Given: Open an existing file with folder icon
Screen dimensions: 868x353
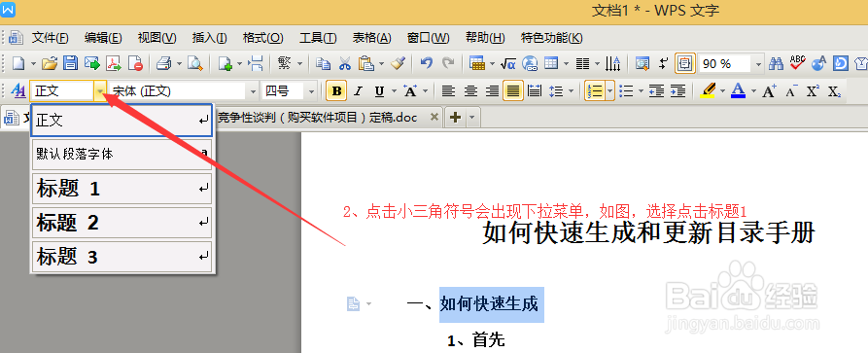Looking at the screenshot, I should 50,64.
